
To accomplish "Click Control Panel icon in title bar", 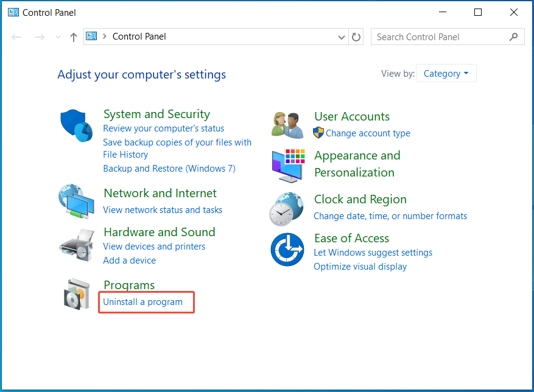I will tap(13, 13).
